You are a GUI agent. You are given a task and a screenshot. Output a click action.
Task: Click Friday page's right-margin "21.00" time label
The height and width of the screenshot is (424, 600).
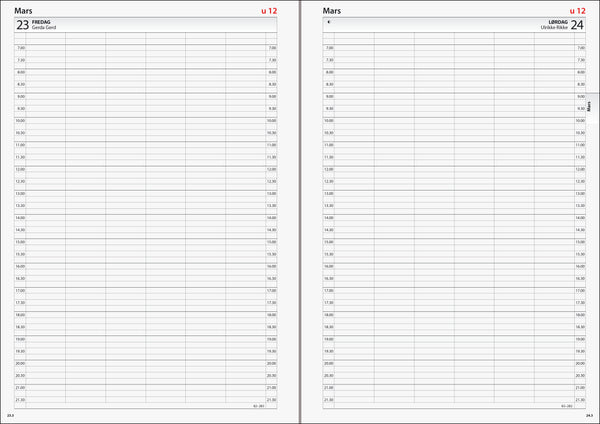(271, 388)
